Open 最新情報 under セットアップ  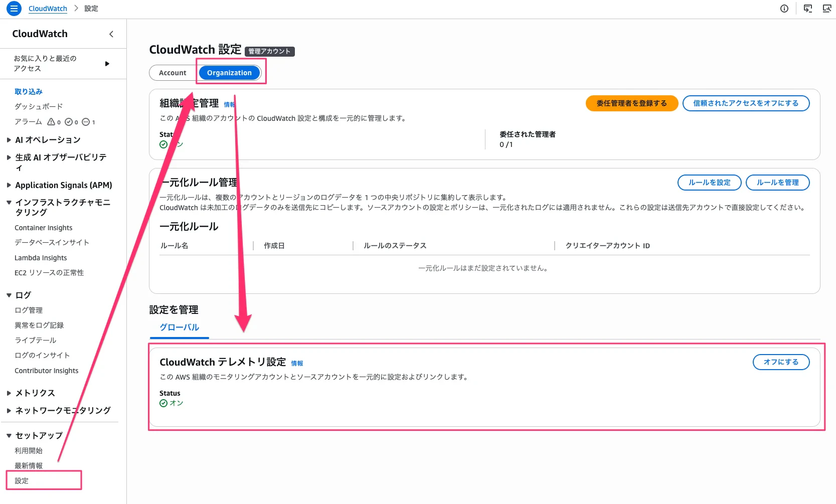coord(29,466)
